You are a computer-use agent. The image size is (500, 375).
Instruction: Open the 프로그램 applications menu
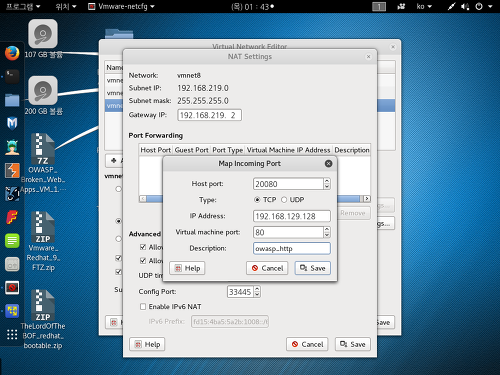pyautogui.click(x=23, y=6)
